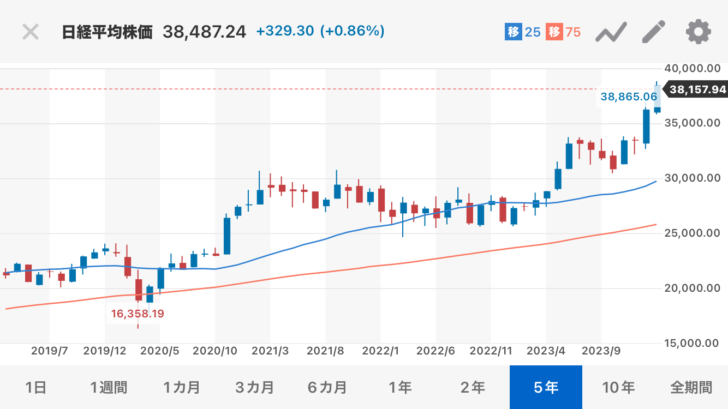Tap the 日経平均株価 title
Viewport: 728px width, 409px height.
coord(105,31)
